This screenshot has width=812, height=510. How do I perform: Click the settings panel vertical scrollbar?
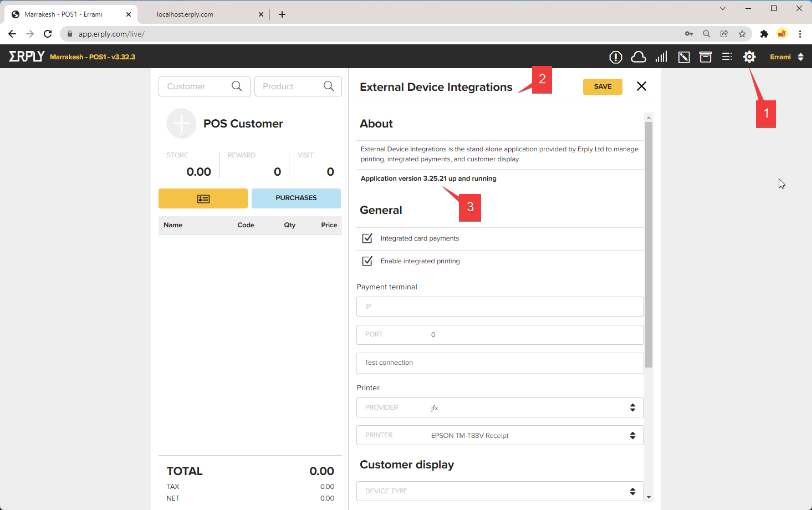point(648,244)
